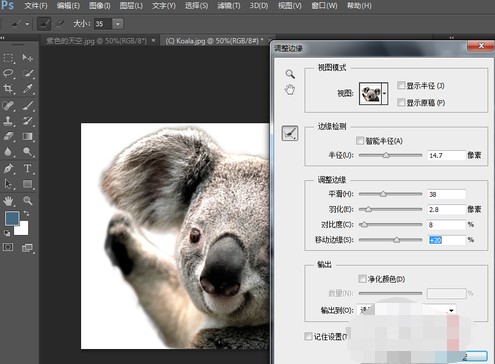
Task: Click Hand tool in Refine Edge dialog
Action: click(290, 89)
